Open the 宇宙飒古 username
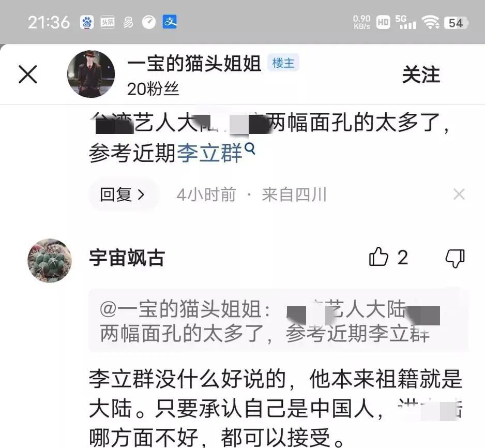The image size is (485, 448). click(x=127, y=258)
